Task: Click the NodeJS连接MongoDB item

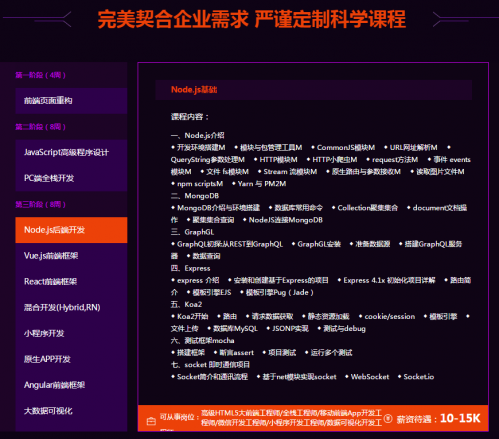Action: (286, 220)
